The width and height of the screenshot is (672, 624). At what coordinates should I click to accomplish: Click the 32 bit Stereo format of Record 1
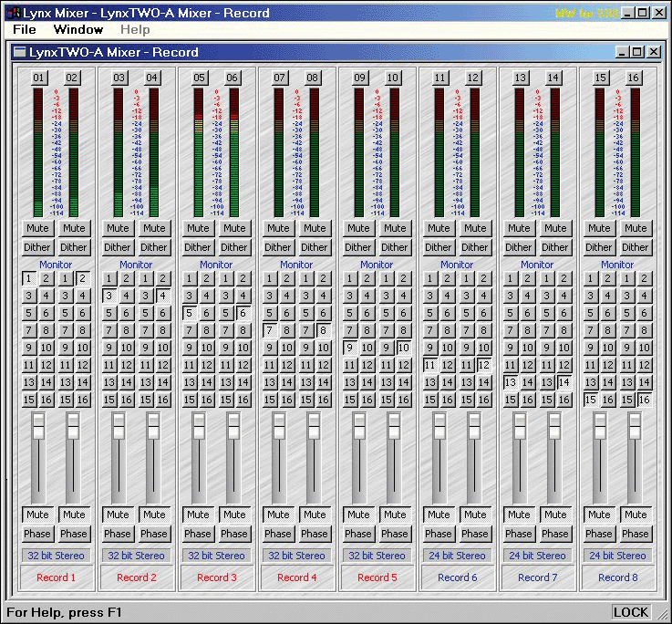point(56,556)
